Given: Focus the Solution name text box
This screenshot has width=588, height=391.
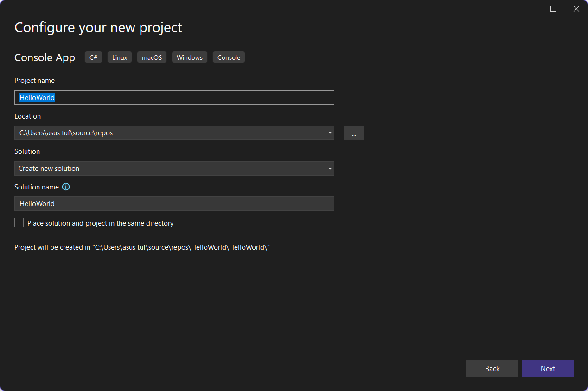Looking at the screenshot, I should pyautogui.click(x=174, y=204).
